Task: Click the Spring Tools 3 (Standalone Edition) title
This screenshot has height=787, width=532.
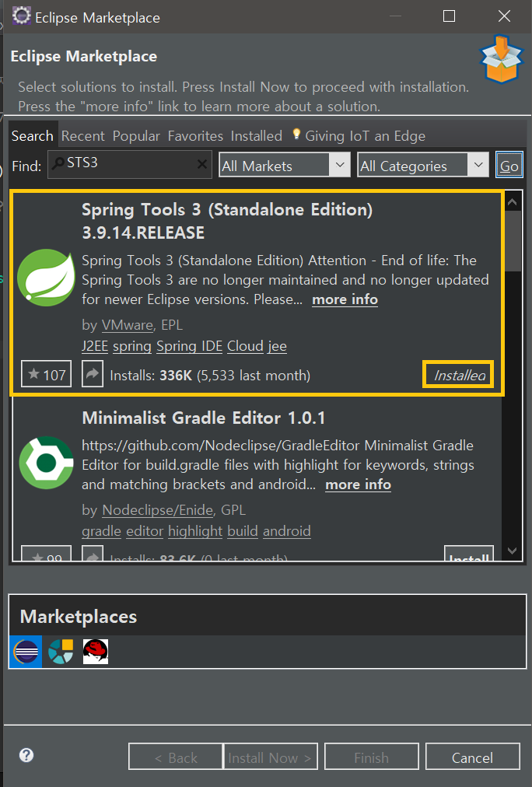Action: tap(227, 221)
